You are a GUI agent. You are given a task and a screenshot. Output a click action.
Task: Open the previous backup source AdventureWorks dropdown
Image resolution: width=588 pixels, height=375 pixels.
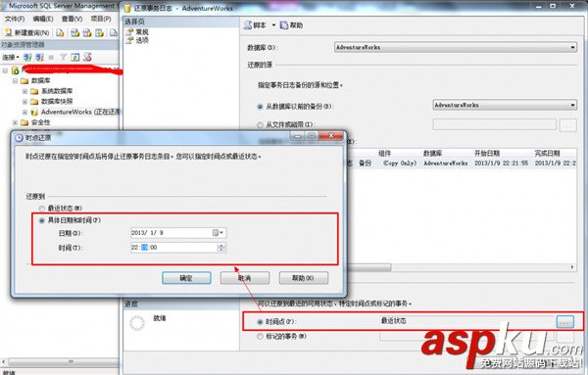(x=505, y=105)
